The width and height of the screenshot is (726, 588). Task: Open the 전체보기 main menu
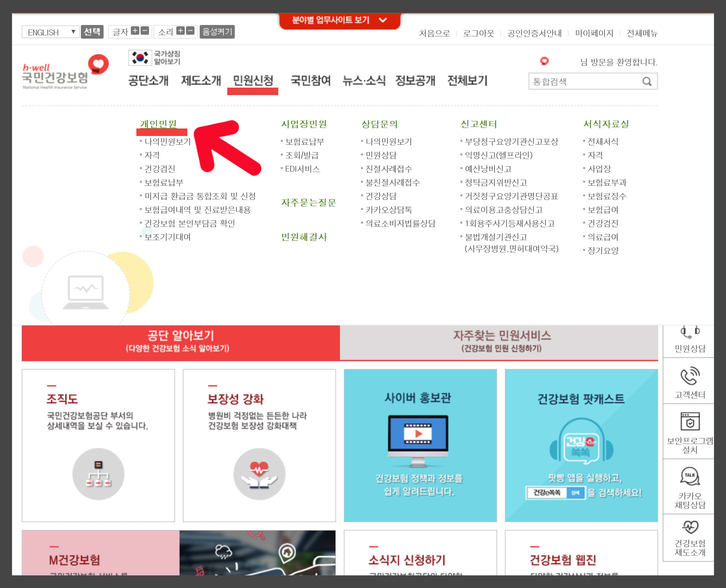[x=468, y=80]
